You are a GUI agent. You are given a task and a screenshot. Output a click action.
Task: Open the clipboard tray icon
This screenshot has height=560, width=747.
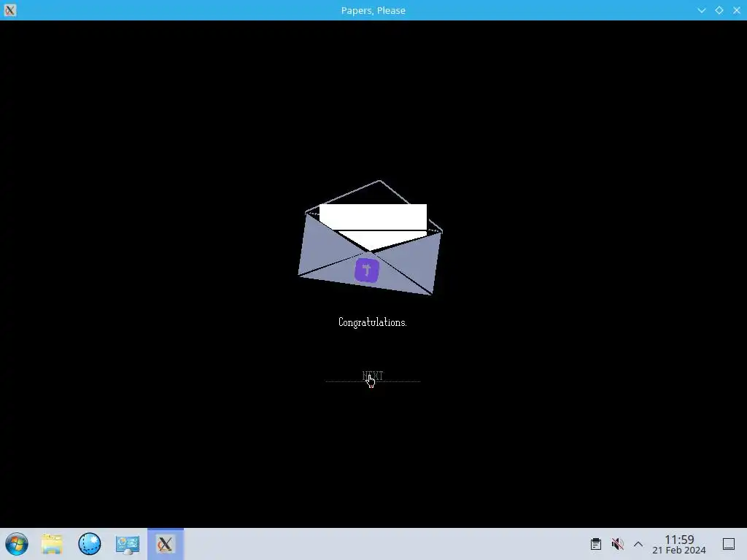(595, 544)
